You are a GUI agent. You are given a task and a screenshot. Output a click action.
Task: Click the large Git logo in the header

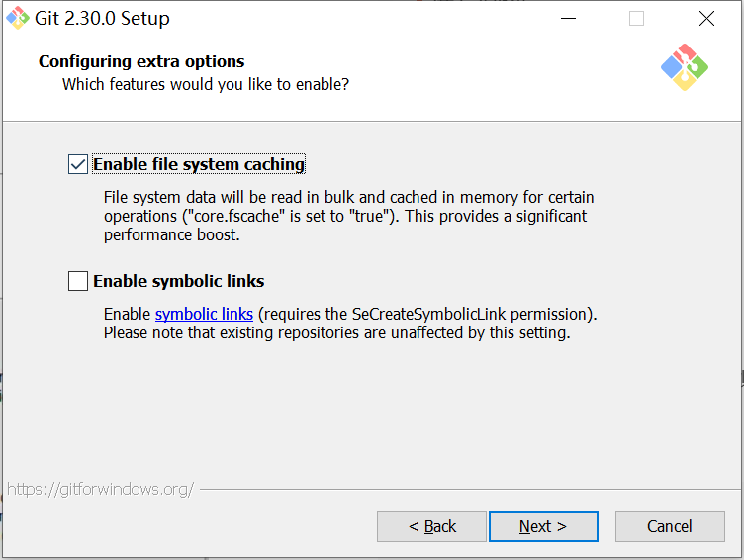685,67
